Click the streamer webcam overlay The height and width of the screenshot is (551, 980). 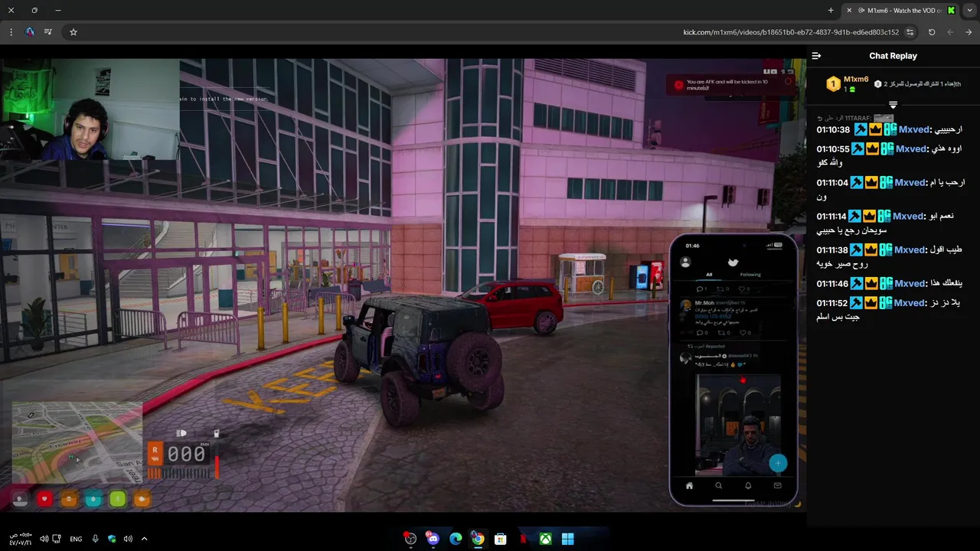[90, 109]
